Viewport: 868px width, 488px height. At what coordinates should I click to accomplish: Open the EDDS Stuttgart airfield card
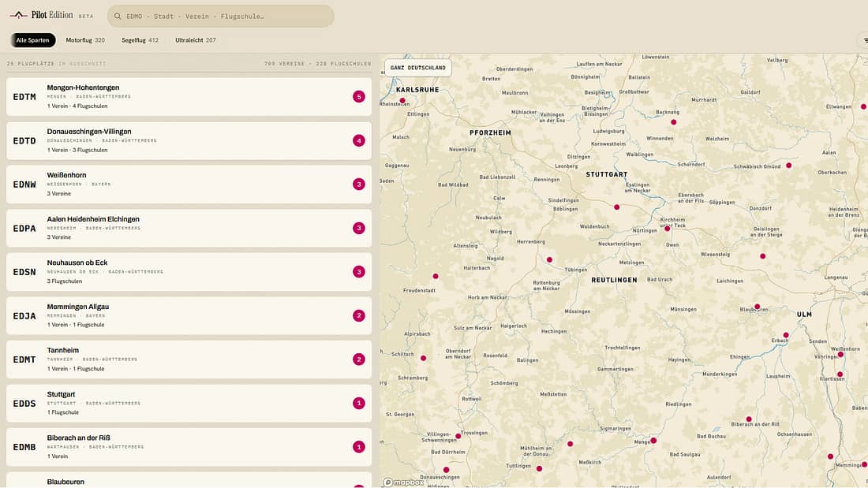[189, 404]
